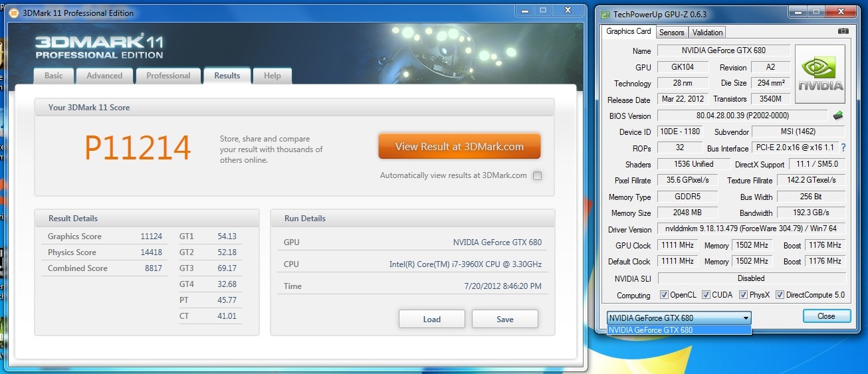868x374 pixels.
Task: Enable automatically view results at 3DMark.com
Action: pyautogui.click(x=537, y=176)
